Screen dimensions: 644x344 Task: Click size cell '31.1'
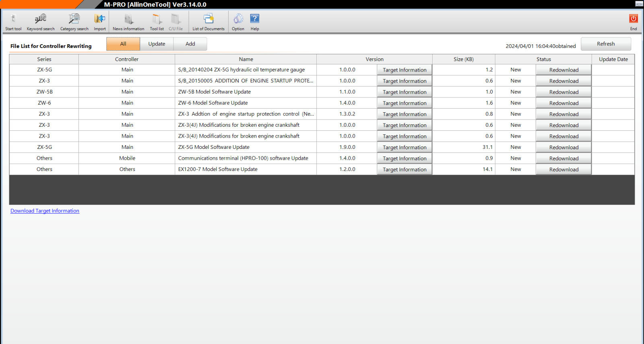point(464,147)
